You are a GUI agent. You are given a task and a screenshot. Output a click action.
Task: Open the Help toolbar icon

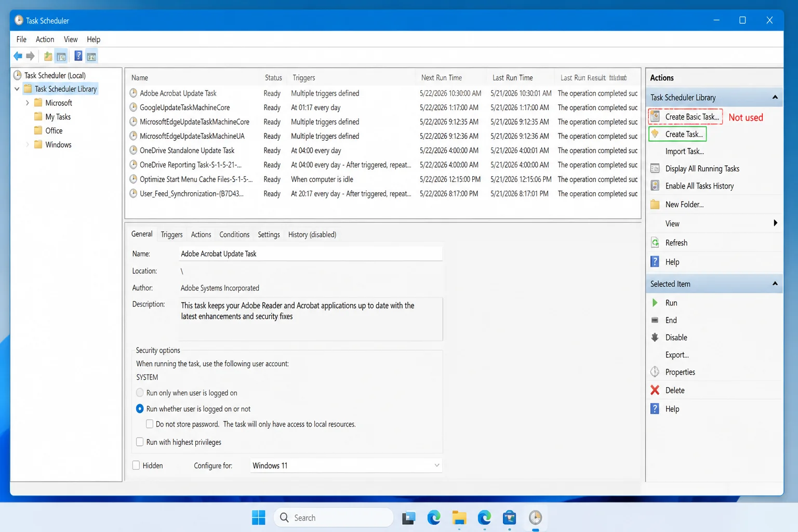pos(78,56)
